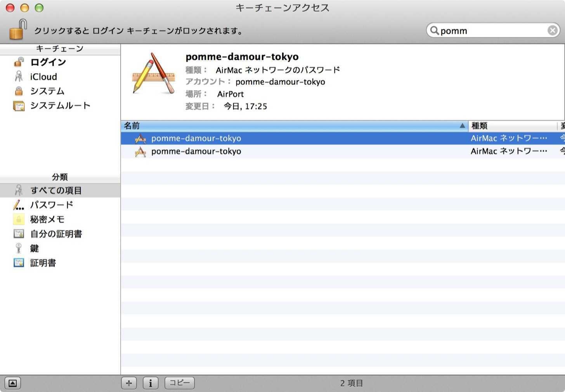Screen dimensions: 565x392
Task: Click the 変更日 value 今日, 17:25
Action: pyautogui.click(x=245, y=106)
